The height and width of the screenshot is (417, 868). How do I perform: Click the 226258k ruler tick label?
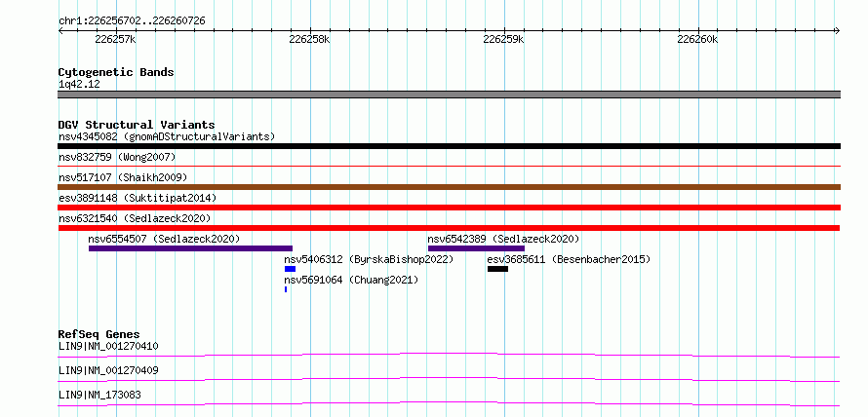pyautogui.click(x=309, y=39)
